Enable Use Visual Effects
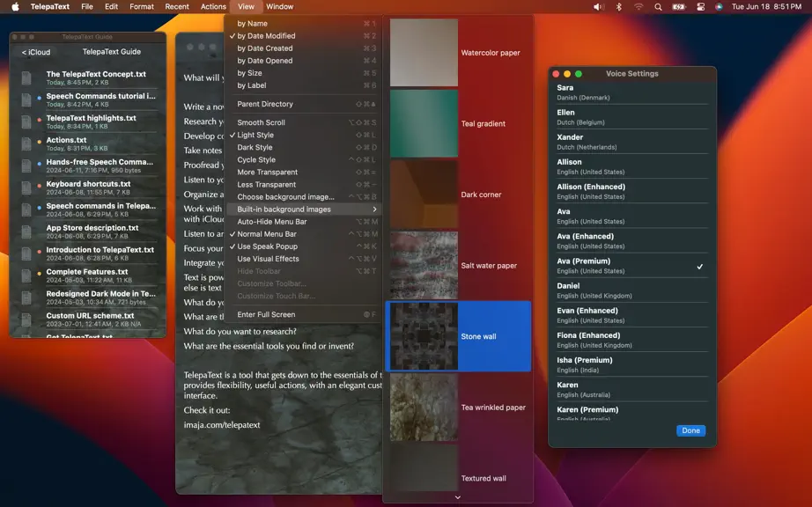The width and height of the screenshot is (812, 507). [x=303, y=259]
